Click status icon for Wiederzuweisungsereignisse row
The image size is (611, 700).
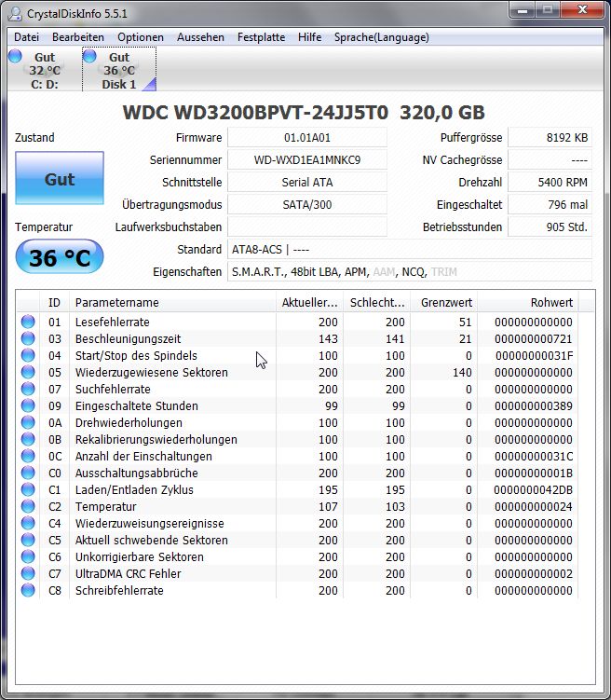(x=28, y=523)
